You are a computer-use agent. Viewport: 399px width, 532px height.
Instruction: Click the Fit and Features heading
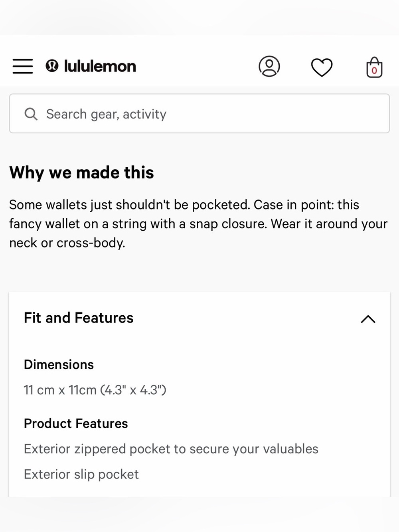pos(79,318)
